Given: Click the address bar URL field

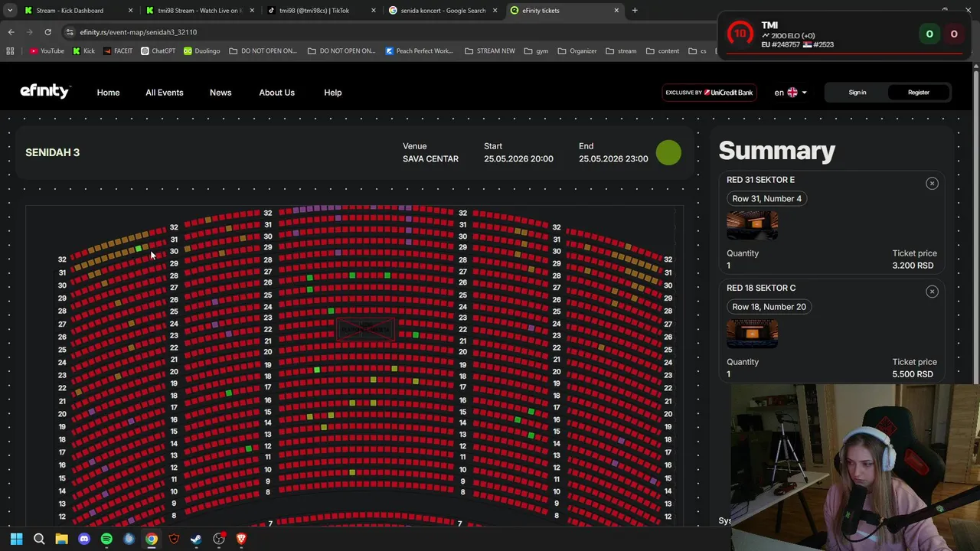Looking at the screenshot, I should click(383, 32).
